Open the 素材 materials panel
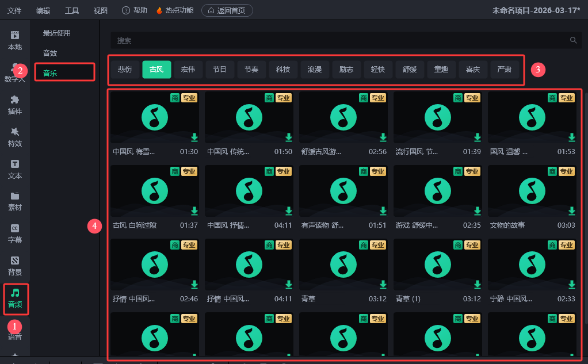This screenshot has width=588, height=364. pyautogui.click(x=15, y=201)
